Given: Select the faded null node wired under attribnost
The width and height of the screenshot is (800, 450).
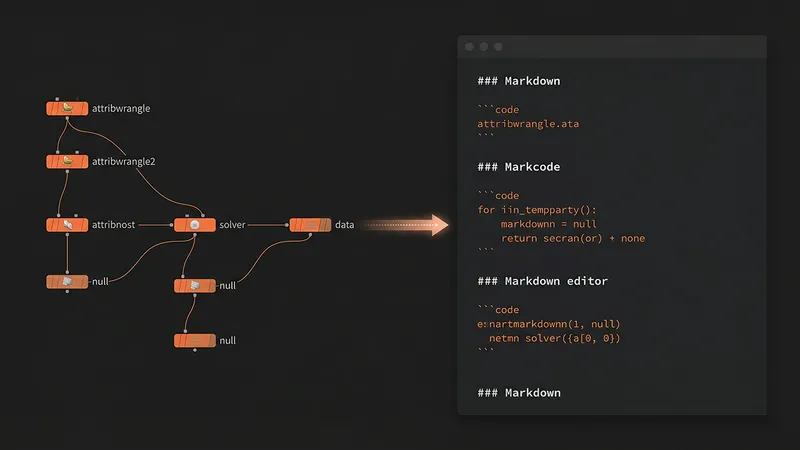Looking at the screenshot, I should [x=67, y=282].
